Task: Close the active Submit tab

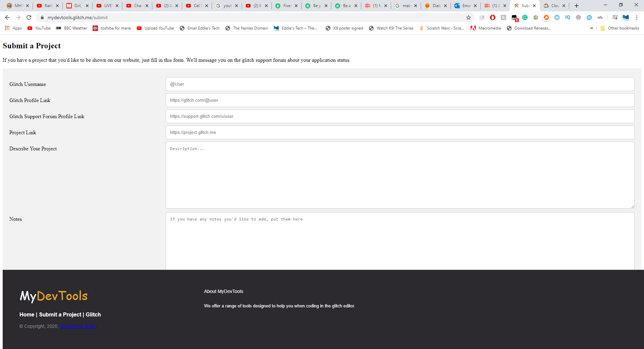Action: [534, 6]
